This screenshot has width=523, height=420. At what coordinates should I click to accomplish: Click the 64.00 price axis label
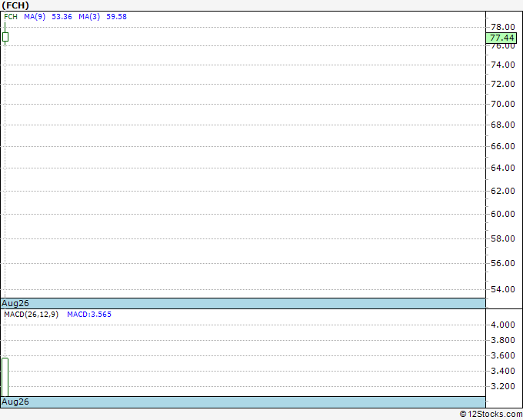[x=503, y=168]
